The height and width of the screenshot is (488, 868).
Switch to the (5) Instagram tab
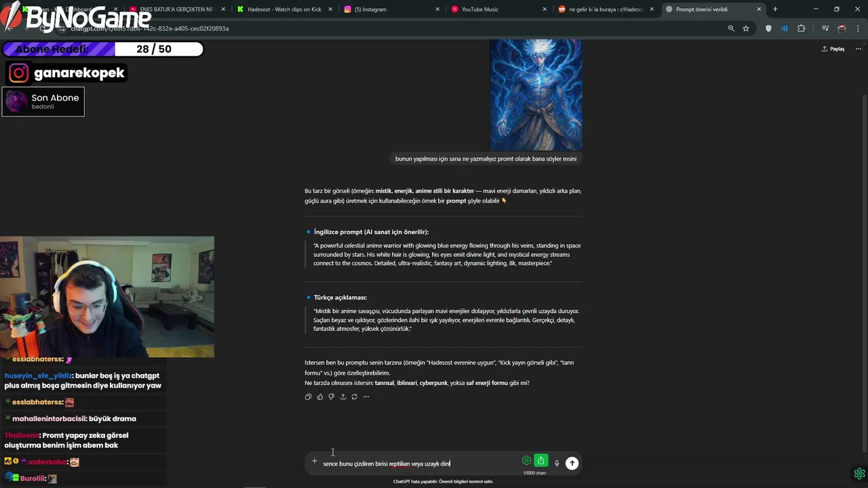[x=391, y=9]
